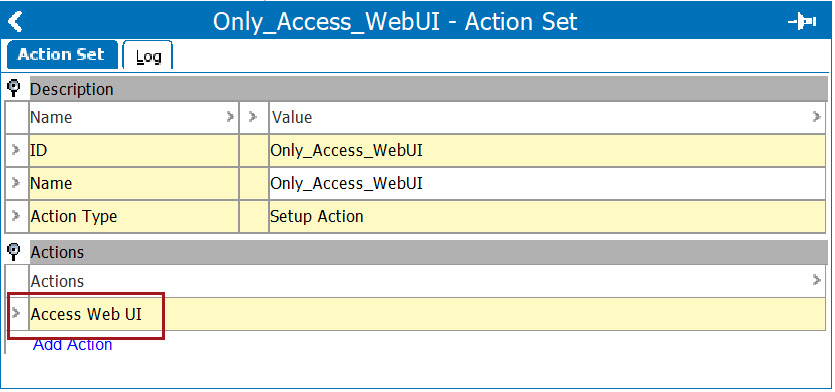Expand the Action Type row arrow
The width and height of the screenshot is (835, 392).
(16, 216)
